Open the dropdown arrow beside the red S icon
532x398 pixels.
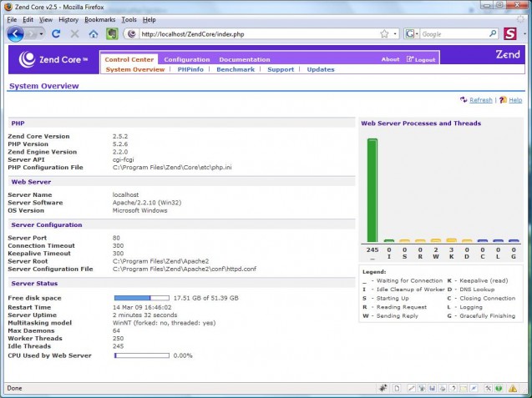click(524, 34)
